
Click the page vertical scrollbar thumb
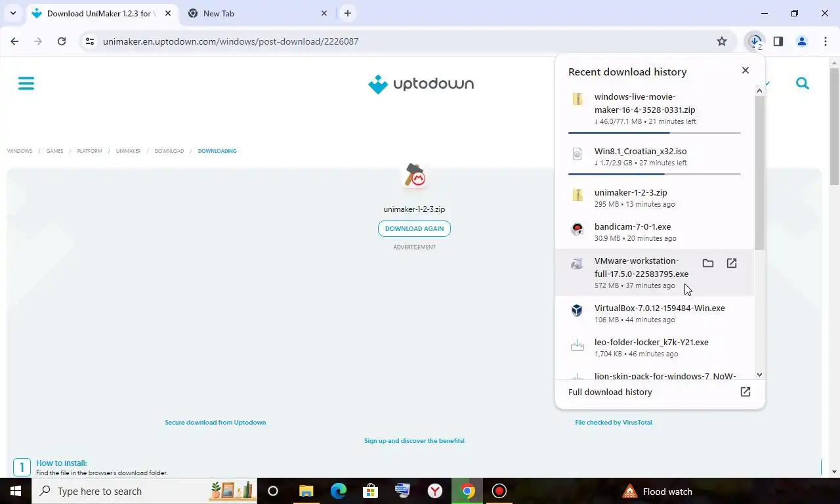click(x=834, y=126)
